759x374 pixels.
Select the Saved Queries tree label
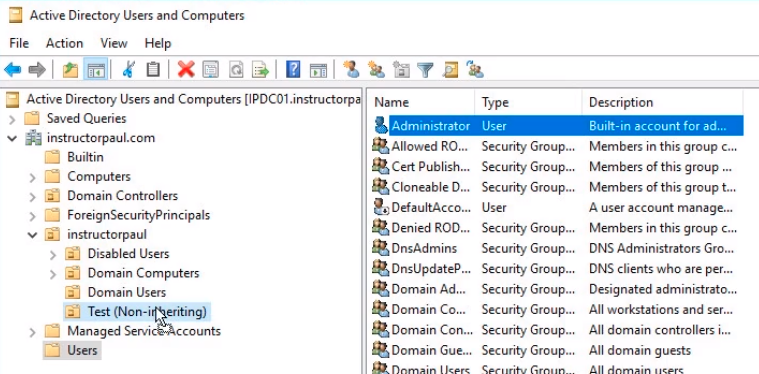pos(86,119)
